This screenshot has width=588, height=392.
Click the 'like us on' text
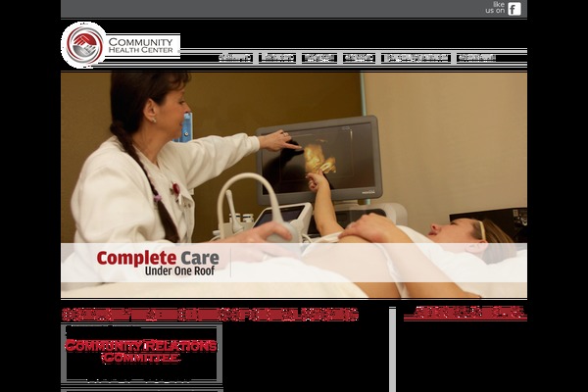tap(495, 8)
